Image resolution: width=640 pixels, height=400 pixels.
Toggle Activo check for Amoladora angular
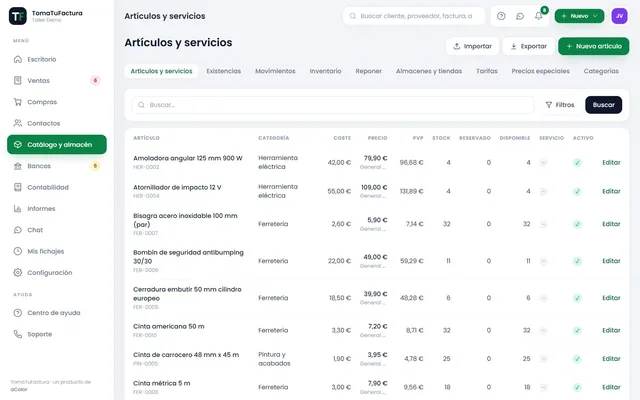(577, 162)
